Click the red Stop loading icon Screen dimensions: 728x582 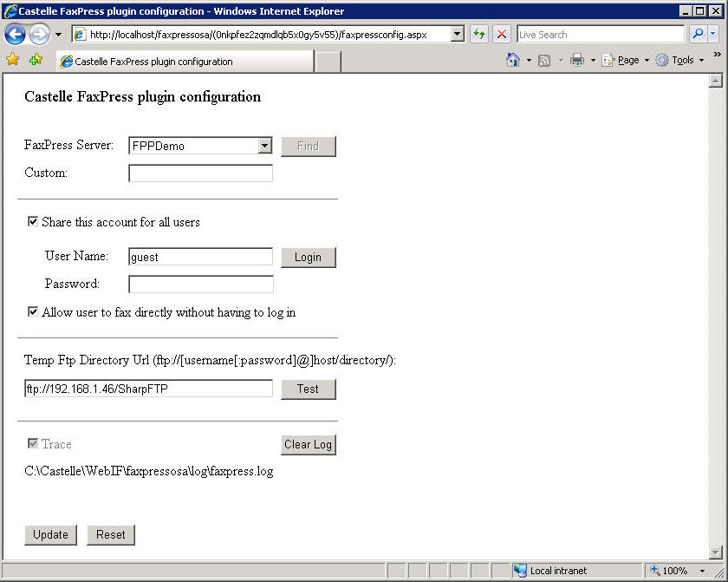tap(502, 34)
